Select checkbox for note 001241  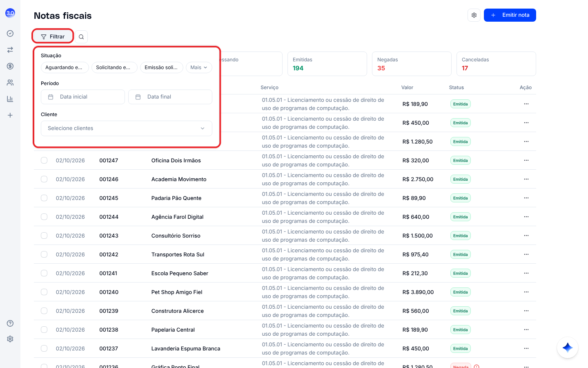(x=44, y=273)
